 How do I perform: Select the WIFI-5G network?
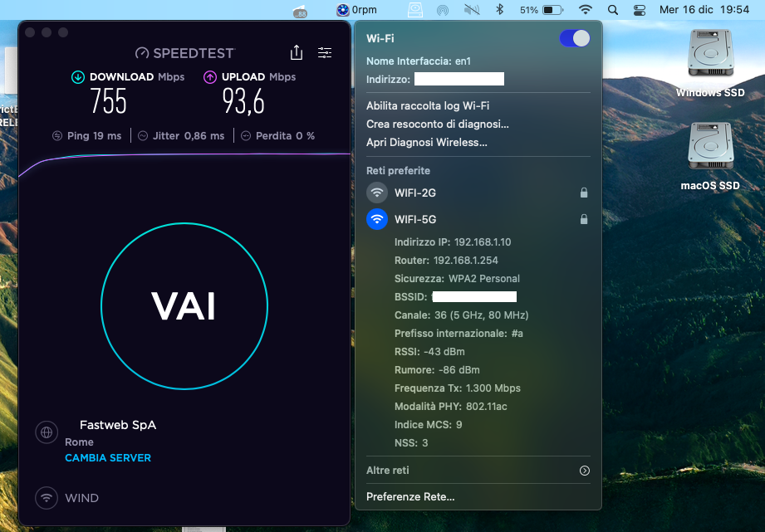pos(478,219)
